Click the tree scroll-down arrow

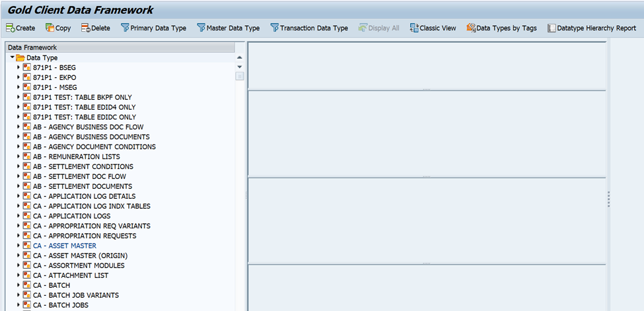(x=240, y=67)
